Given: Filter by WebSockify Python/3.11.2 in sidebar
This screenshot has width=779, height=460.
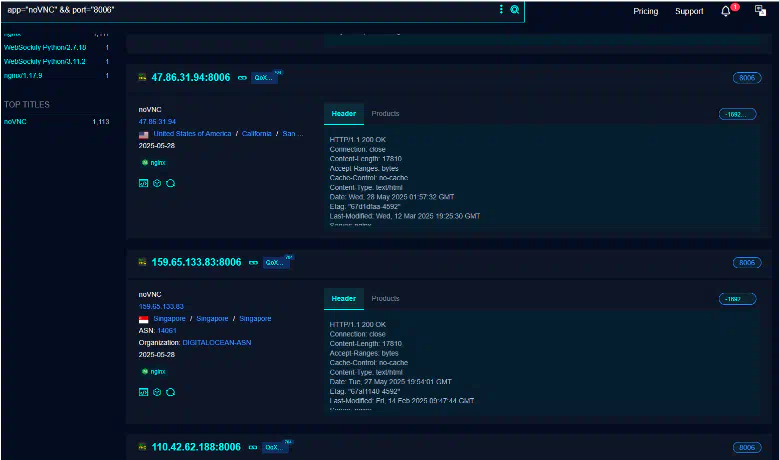Looking at the screenshot, I should coord(45,61).
